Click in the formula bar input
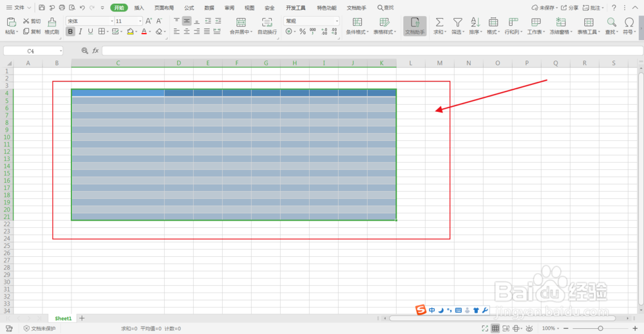This screenshot has width=644, height=334. (x=372, y=50)
